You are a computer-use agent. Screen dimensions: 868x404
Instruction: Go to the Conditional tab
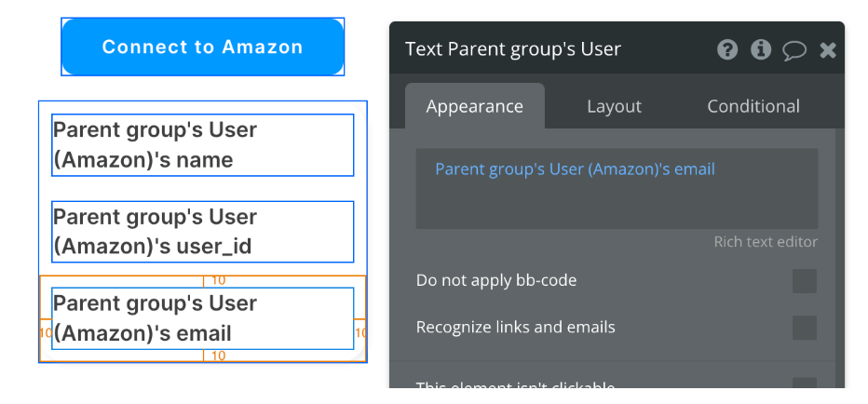[x=753, y=106]
